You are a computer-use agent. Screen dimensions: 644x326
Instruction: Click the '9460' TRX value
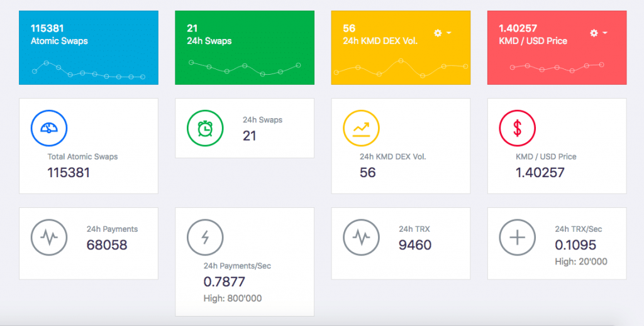click(415, 245)
